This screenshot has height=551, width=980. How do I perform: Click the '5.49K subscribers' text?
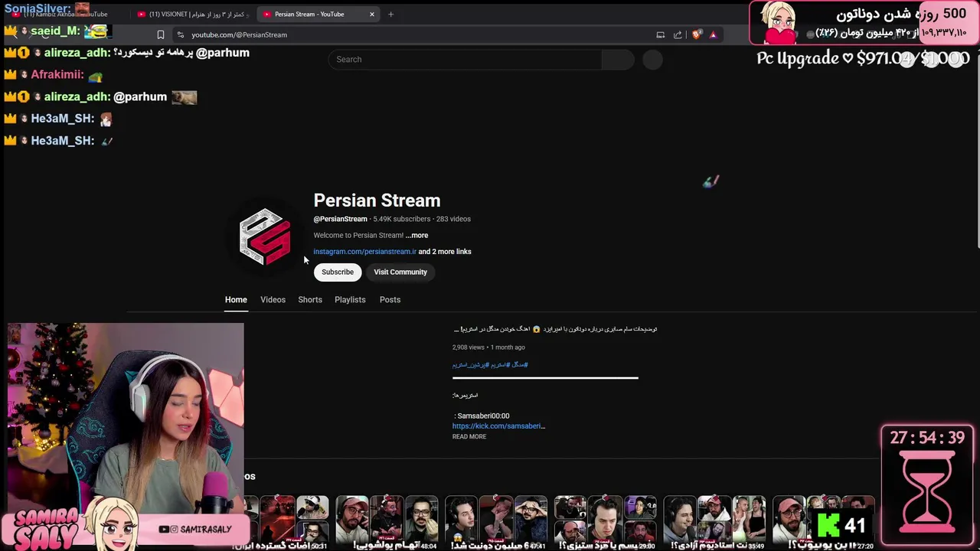[401, 219]
